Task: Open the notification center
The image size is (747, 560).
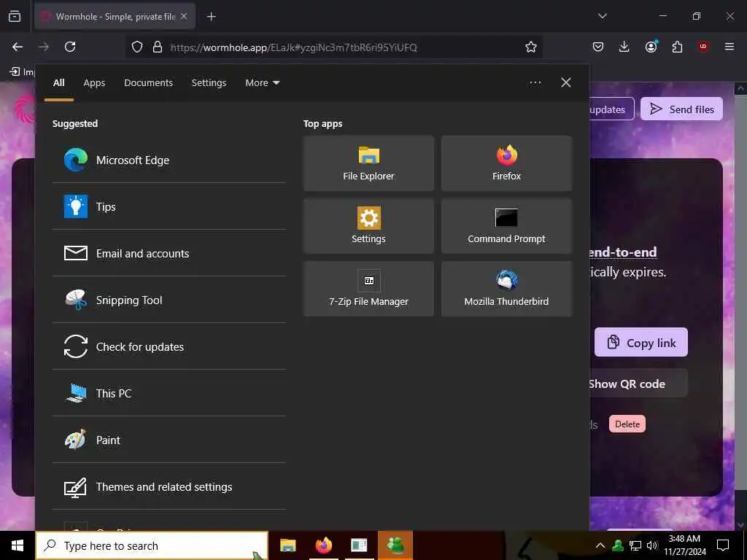Action: click(723, 545)
